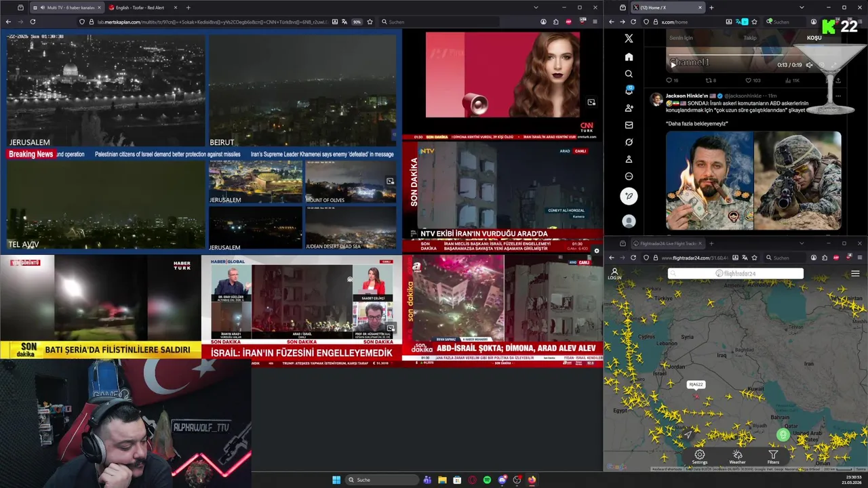Open account avatar at bottom of X sidebar

click(629, 221)
